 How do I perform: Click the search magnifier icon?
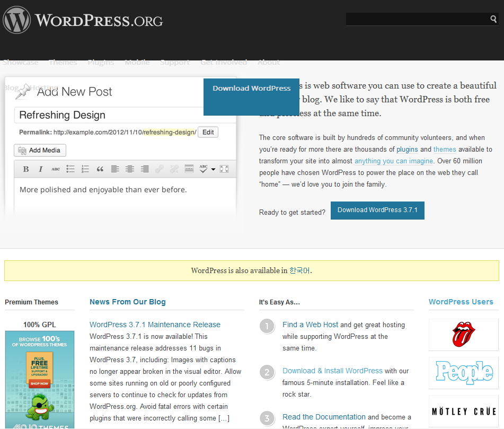pos(493,19)
